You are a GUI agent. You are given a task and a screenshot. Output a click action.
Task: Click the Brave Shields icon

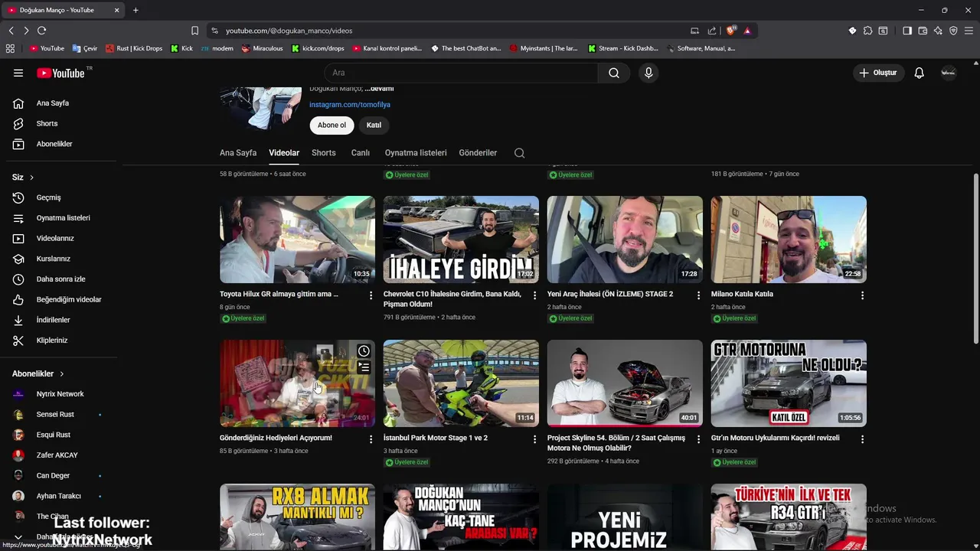[731, 31]
